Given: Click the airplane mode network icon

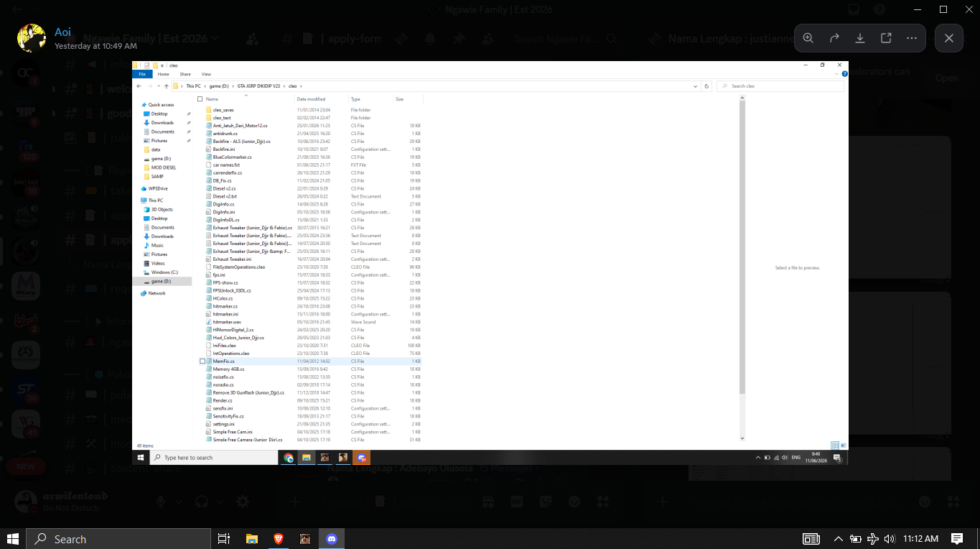Looking at the screenshot, I should click(873, 538).
